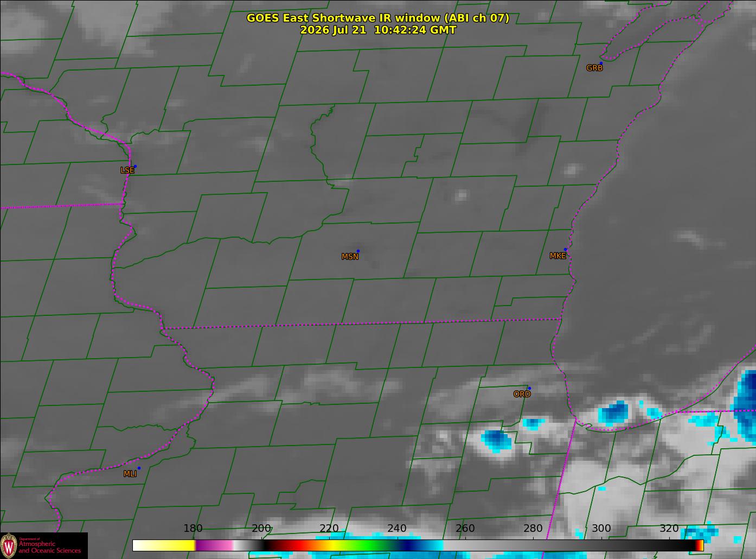The height and width of the screenshot is (559, 756).
Task: Click the University of Wisconsin crest logo
Action: click(9, 545)
